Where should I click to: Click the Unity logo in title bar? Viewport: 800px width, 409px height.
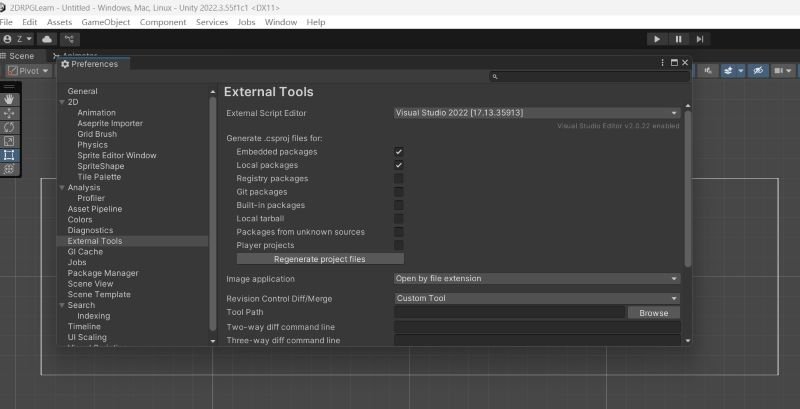[x=3, y=8]
